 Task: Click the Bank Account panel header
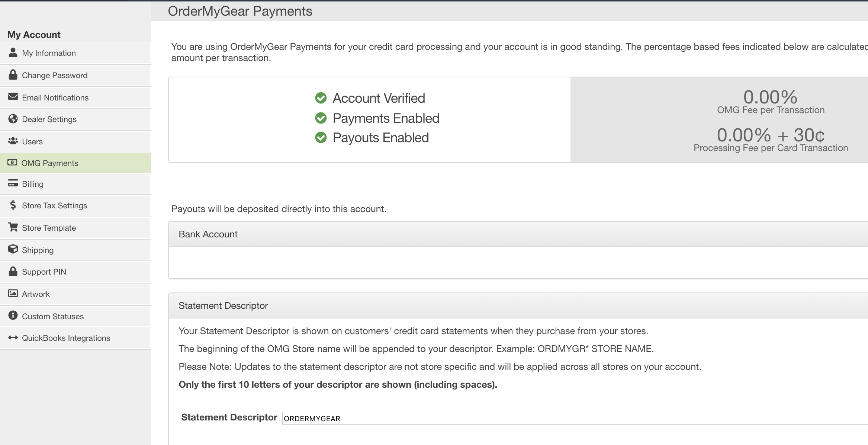pos(518,234)
